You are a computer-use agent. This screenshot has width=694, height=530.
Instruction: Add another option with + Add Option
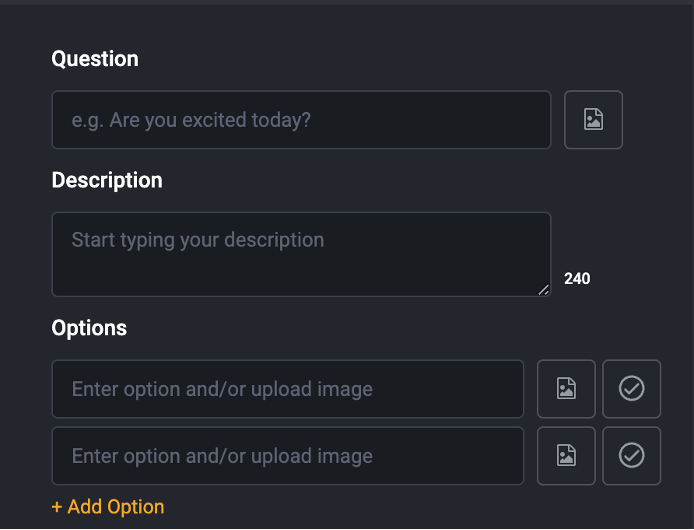tap(108, 507)
